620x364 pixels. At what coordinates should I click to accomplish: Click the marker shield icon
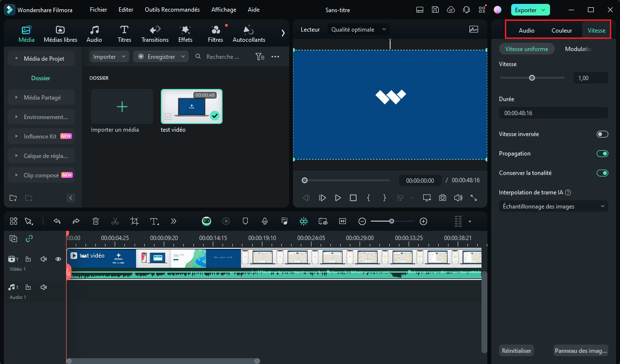pyautogui.click(x=245, y=221)
